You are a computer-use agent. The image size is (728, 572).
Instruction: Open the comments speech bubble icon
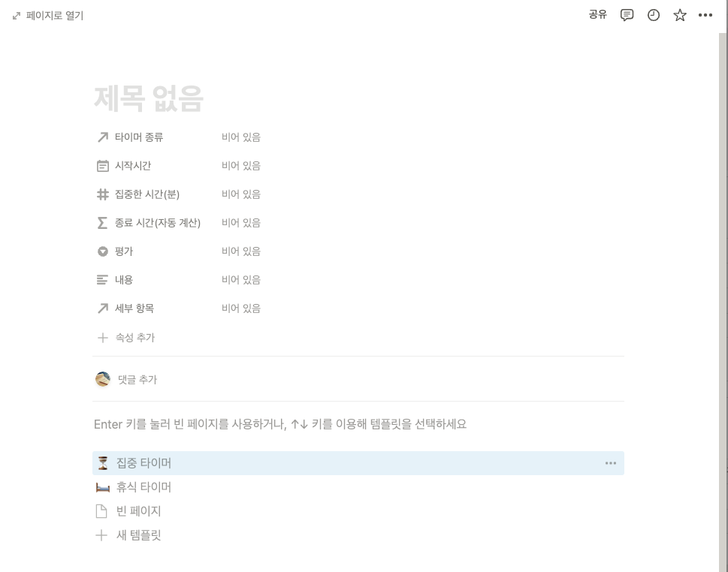627,15
